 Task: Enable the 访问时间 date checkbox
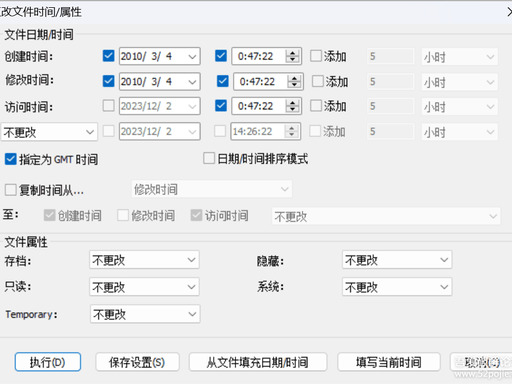[108, 106]
